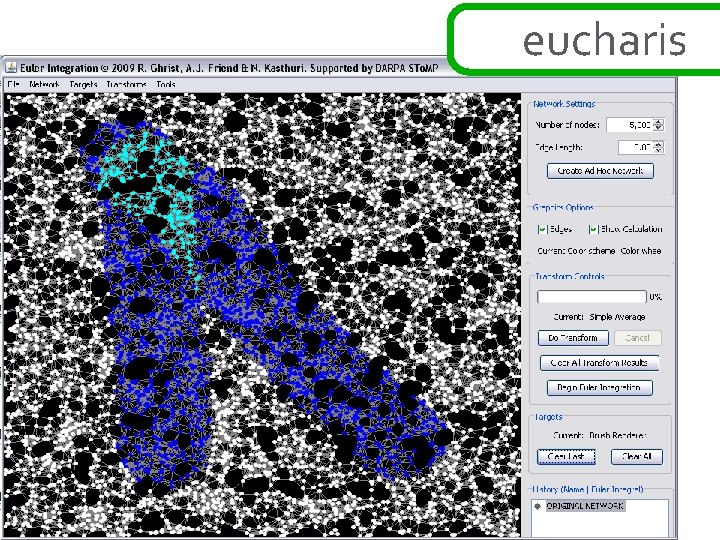720x540 pixels.
Task: Click the Do Transform button
Action: pos(573,338)
